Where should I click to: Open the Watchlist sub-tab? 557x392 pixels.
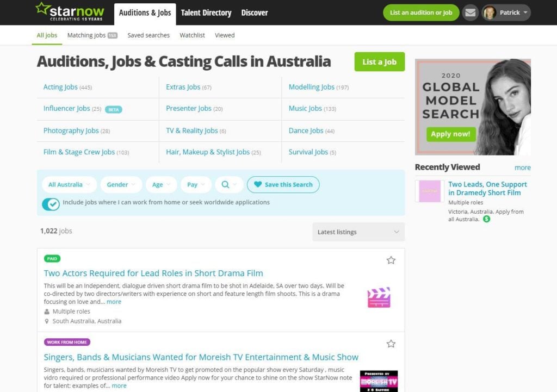point(192,35)
